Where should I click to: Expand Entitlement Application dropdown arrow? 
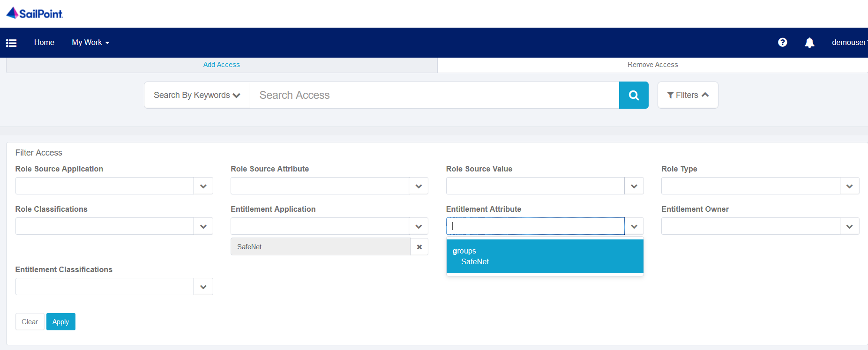tap(419, 226)
